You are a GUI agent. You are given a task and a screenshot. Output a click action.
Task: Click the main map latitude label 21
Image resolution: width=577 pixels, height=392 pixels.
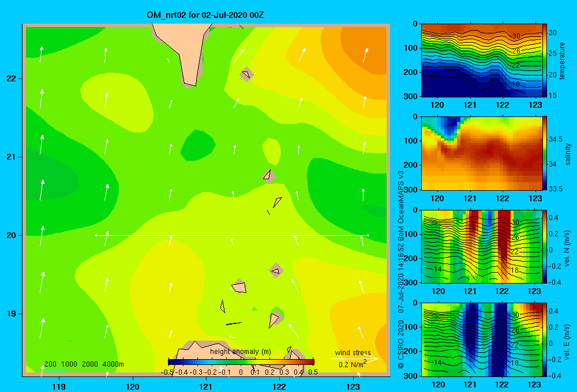point(12,157)
